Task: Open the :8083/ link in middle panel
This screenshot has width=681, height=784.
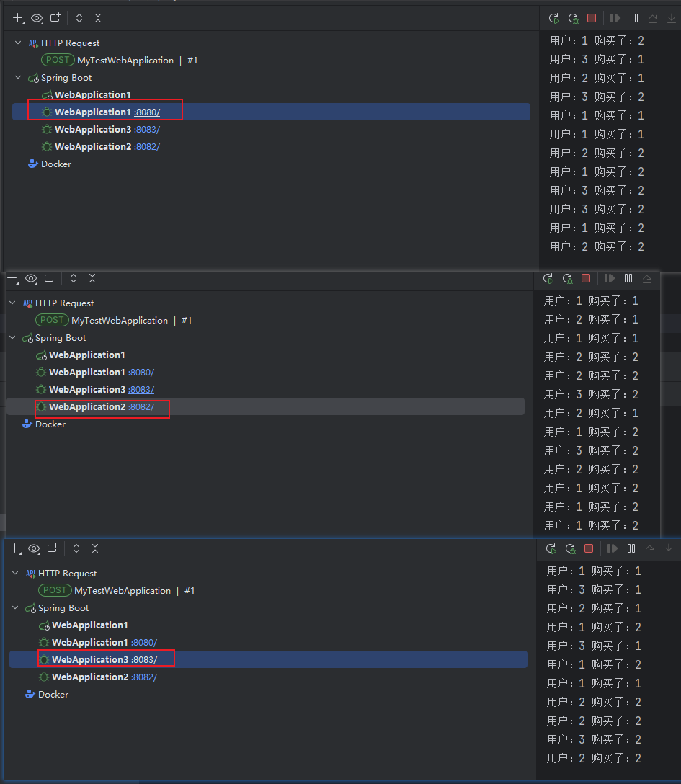Action: click(x=141, y=390)
